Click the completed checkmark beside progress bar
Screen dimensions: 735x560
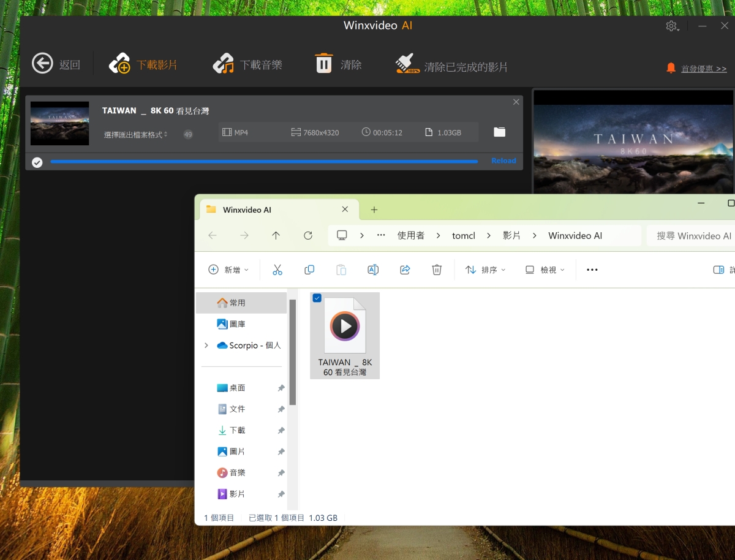pyautogui.click(x=37, y=162)
